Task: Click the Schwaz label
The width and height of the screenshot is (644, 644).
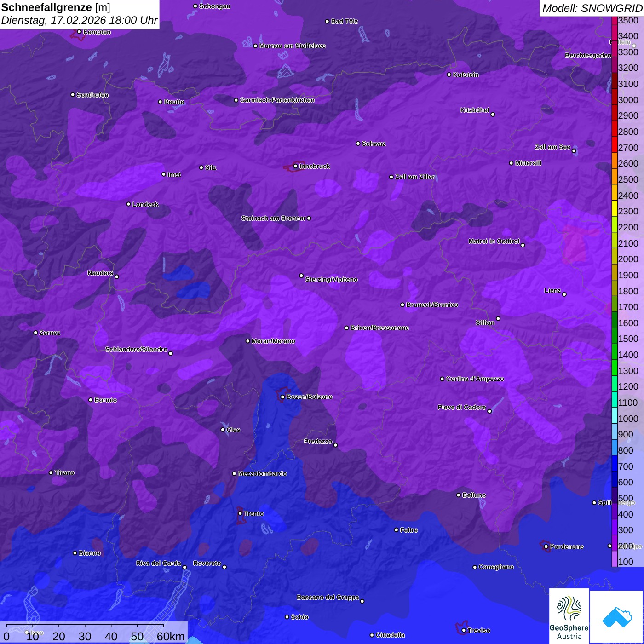Action: click(x=374, y=144)
